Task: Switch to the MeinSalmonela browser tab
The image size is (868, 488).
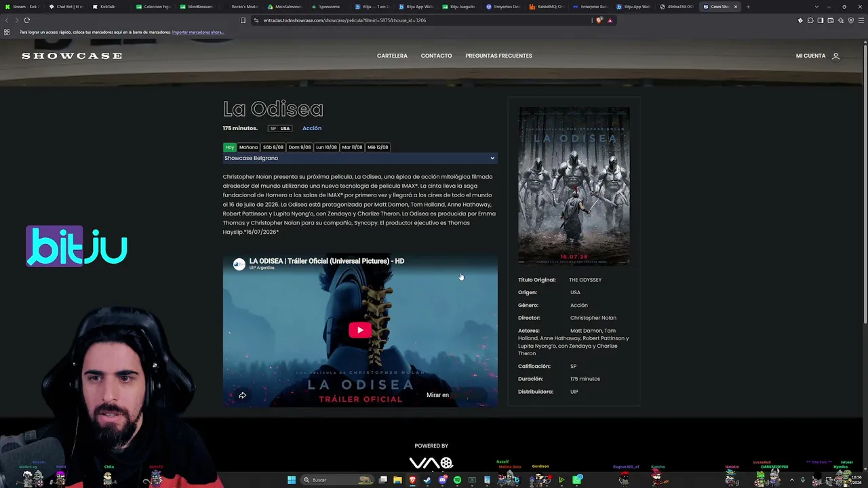Action: (283, 7)
